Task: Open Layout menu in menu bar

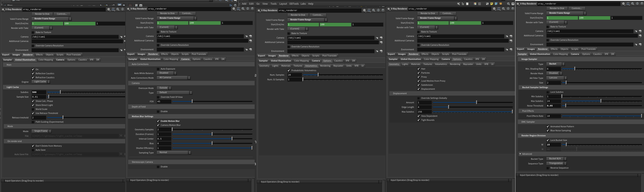Action: click(283, 4)
